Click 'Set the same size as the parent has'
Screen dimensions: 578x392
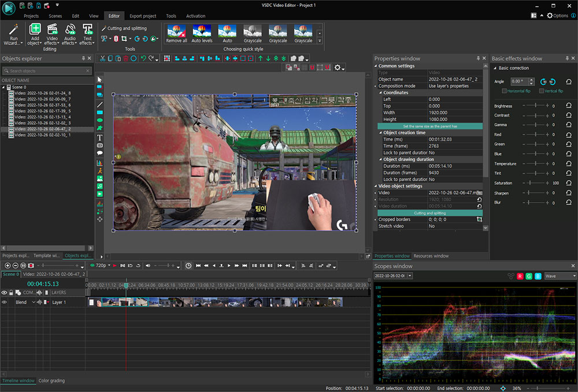(x=429, y=126)
